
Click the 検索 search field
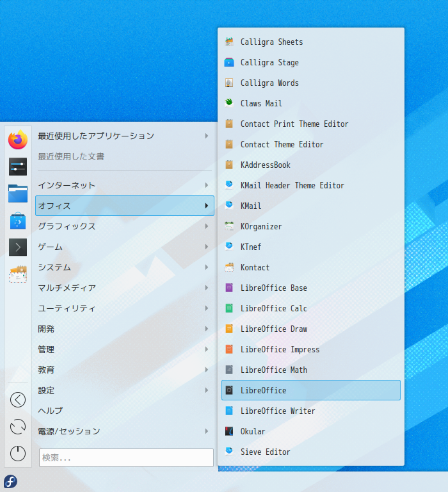pyautogui.click(x=126, y=457)
